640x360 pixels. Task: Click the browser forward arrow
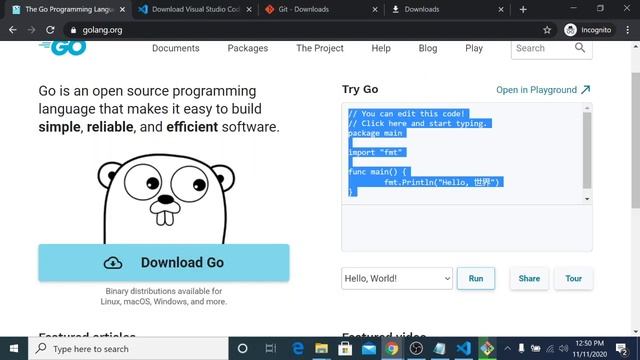31,30
